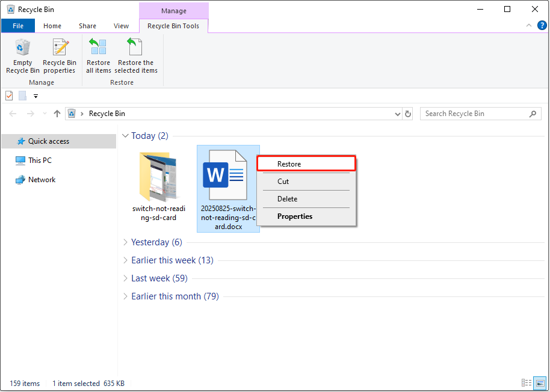The width and height of the screenshot is (550, 392).
Task: Refresh the Recycle Bin view
Action: click(x=408, y=114)
